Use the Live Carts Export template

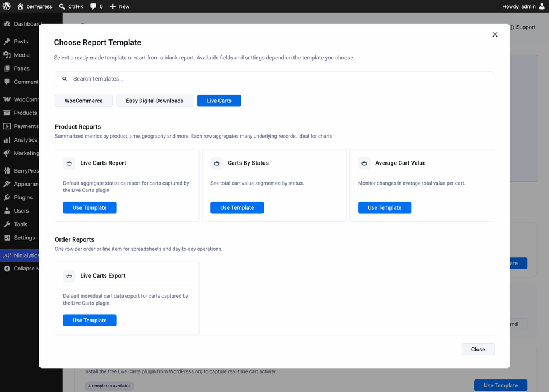[90, 320]
